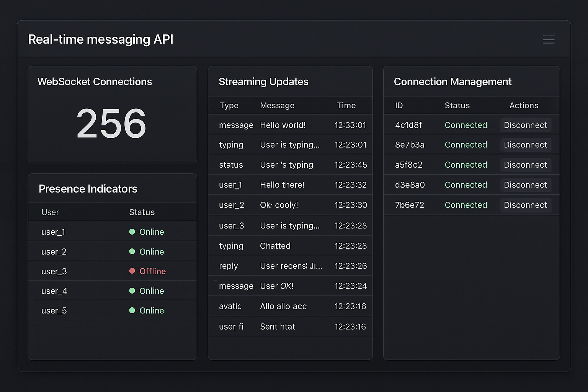This screenshot has width=588, height=392.
Task: Click the Streaming Updates Time column header
Action: click(346, 105)
